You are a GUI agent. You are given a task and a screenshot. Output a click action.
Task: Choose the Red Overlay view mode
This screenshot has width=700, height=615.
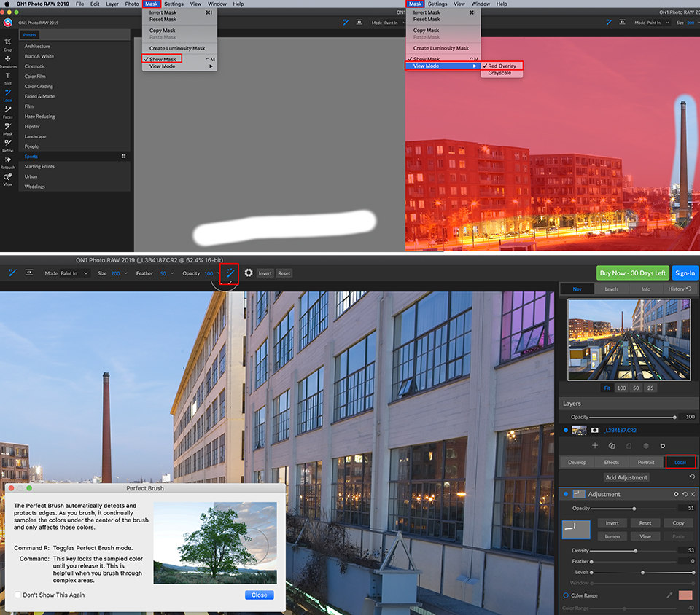pos(502,66)
